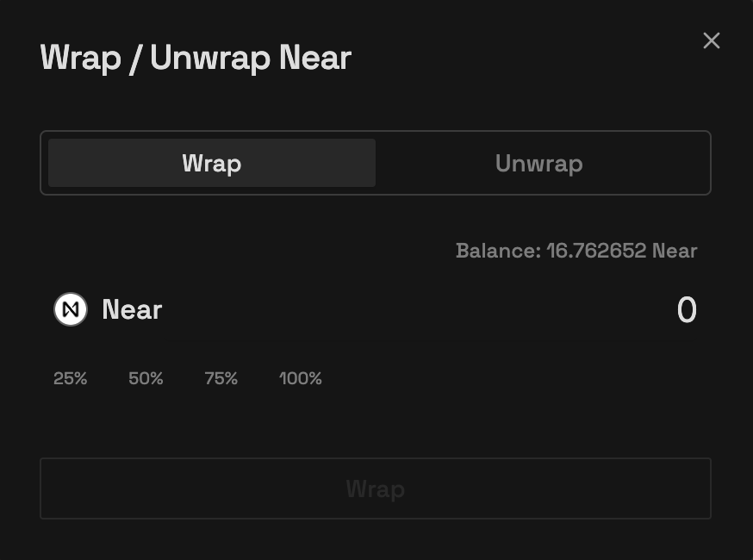Choose the maximum balance percentage shortcut
753x560 pixels.
click(x=300, y=378)
